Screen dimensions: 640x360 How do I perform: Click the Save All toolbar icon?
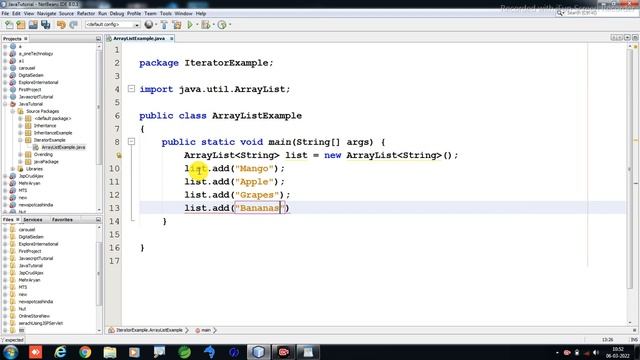coord(45,25)
